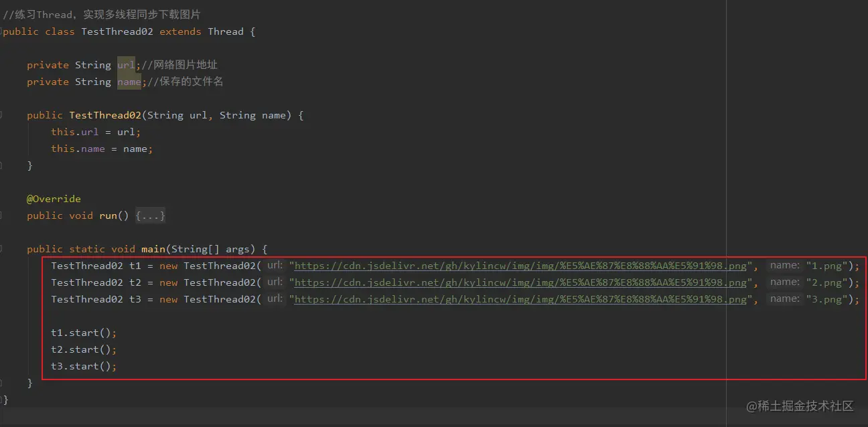Click the url: hint on the t2 line
This screenshot has width=868, height=427.
pos(275,282)
